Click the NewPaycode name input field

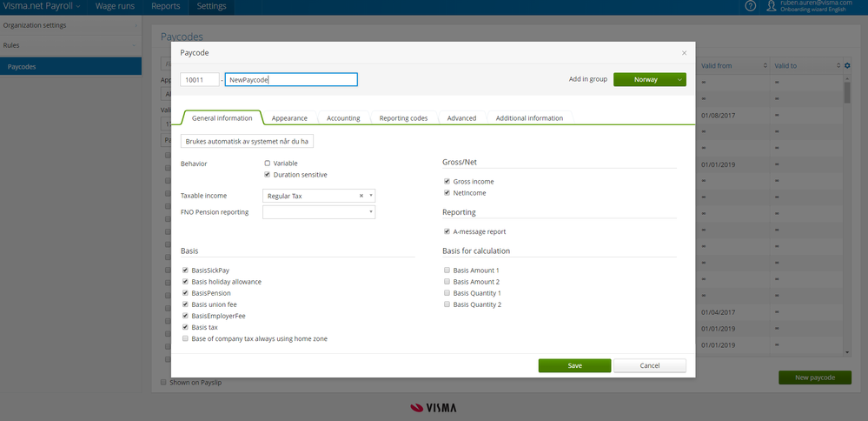pos(291,80)
